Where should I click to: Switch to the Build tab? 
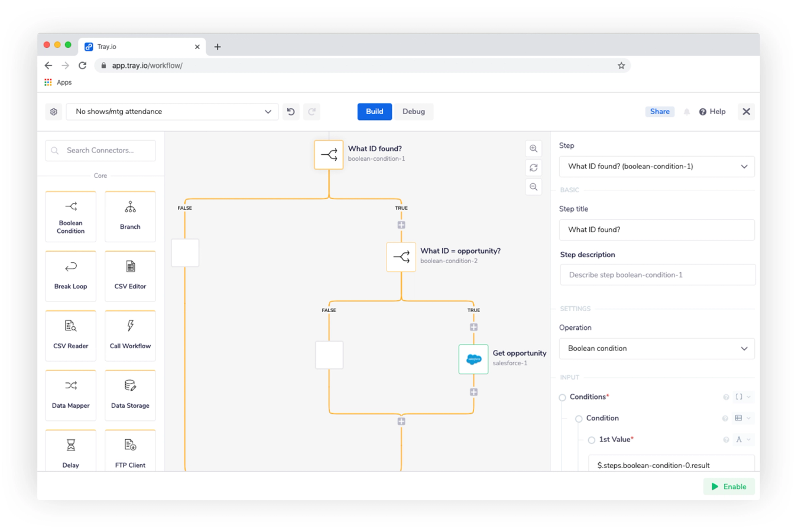point(375,112)
